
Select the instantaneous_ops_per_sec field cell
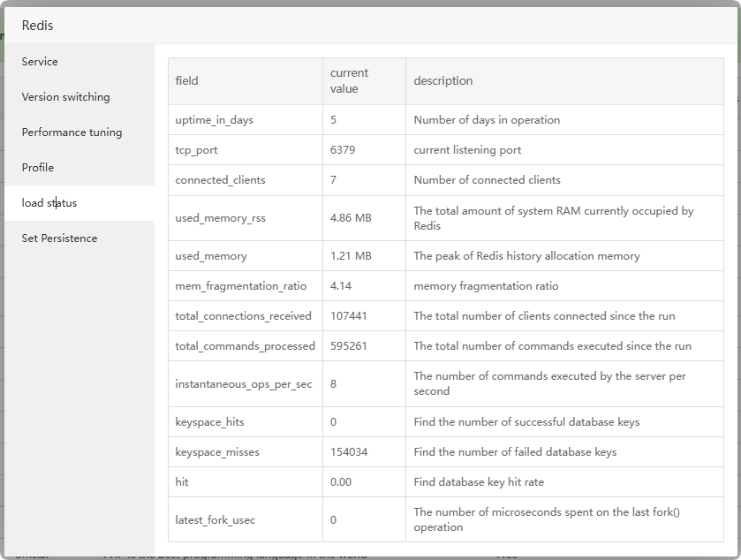pos(244,384)
